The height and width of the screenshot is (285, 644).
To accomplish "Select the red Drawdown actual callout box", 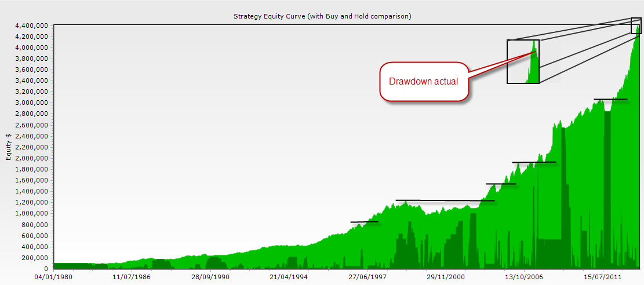I will click(x=423, y=81).
